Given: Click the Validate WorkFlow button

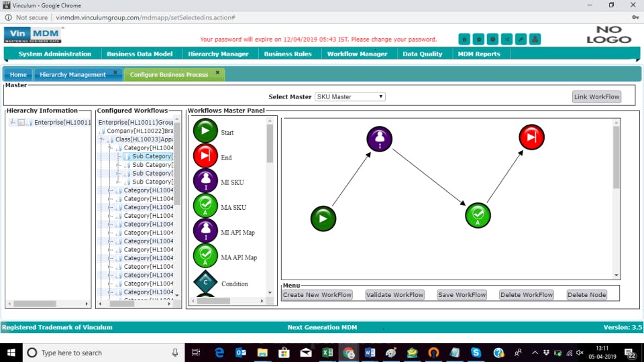Looking at the screenshot, I should point(394,295).
